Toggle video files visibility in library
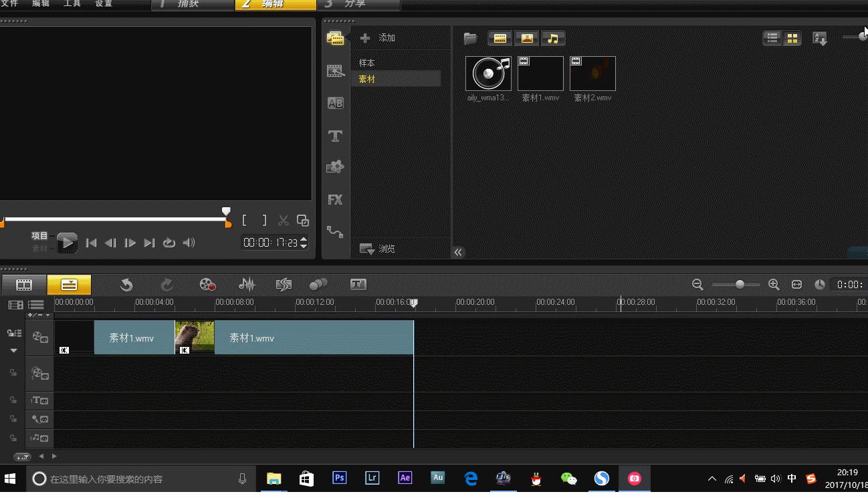This screenshot has height=498, width=868. 500,39
